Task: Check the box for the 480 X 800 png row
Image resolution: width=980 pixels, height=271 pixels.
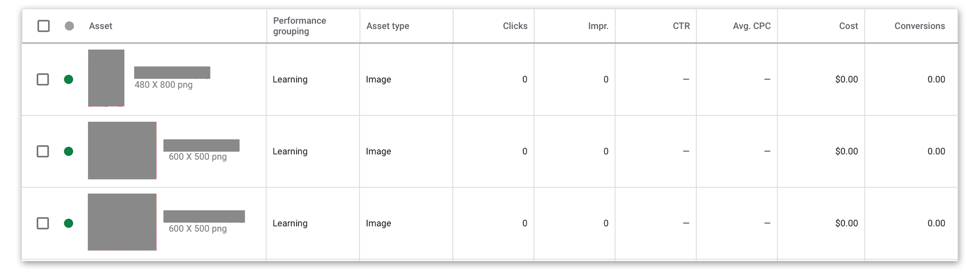Action: click(x=43, y=79)
